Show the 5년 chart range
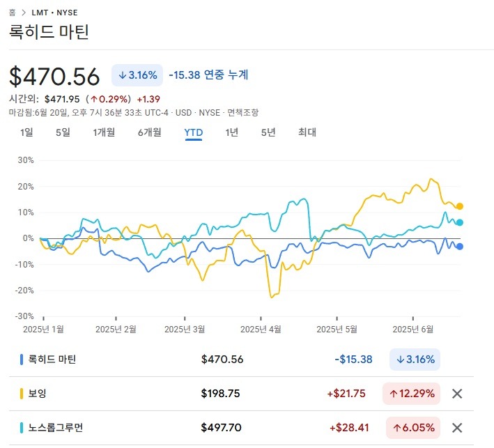494x448 pixels. tap(268, 132)
